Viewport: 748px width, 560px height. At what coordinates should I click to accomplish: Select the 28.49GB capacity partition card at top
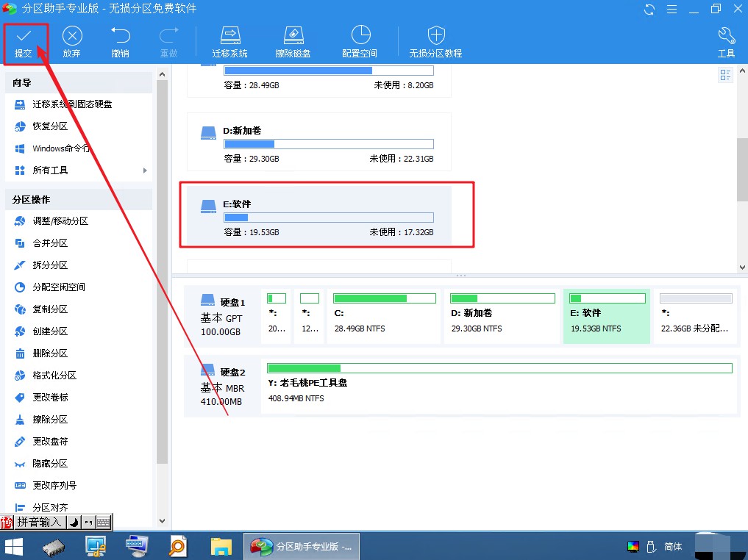coord(319,81)
